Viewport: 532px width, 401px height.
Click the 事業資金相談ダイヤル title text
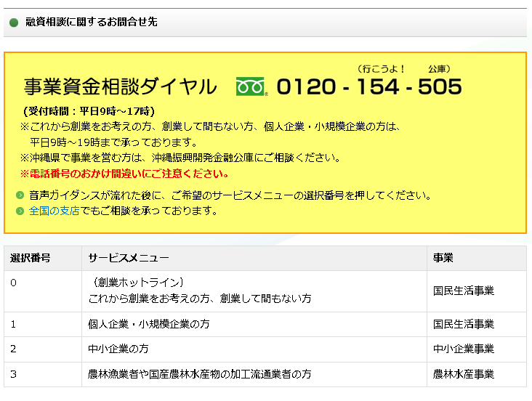click(121, 87)
